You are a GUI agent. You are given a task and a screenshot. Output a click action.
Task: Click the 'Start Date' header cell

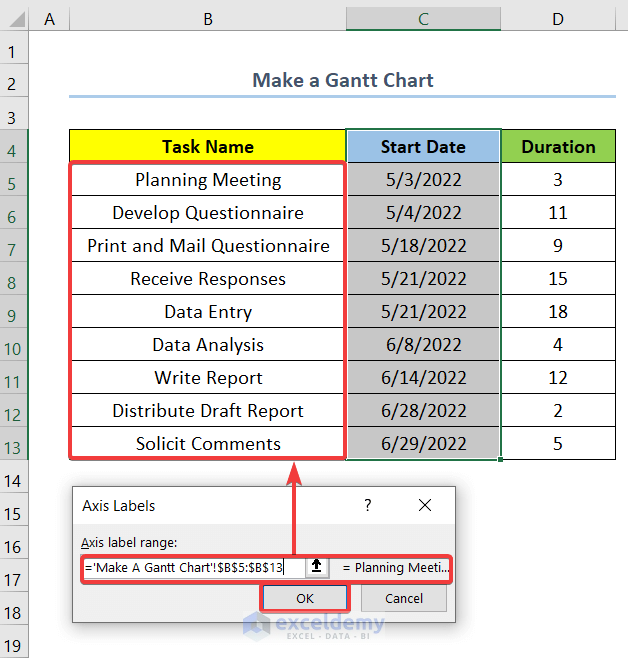(423, 146)
